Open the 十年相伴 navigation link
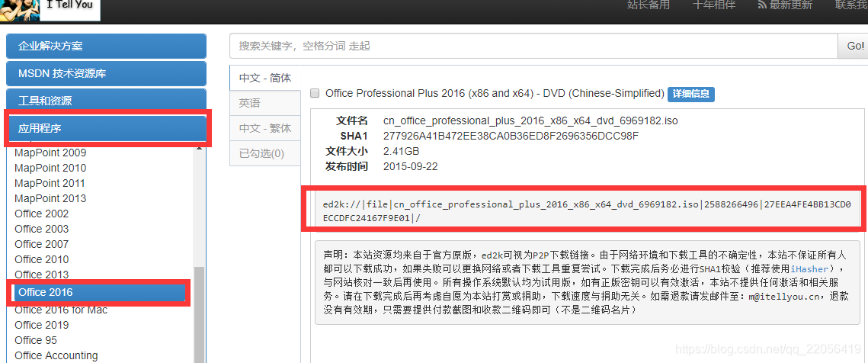This screenshot has width=868, height=363. coord(714,5)
